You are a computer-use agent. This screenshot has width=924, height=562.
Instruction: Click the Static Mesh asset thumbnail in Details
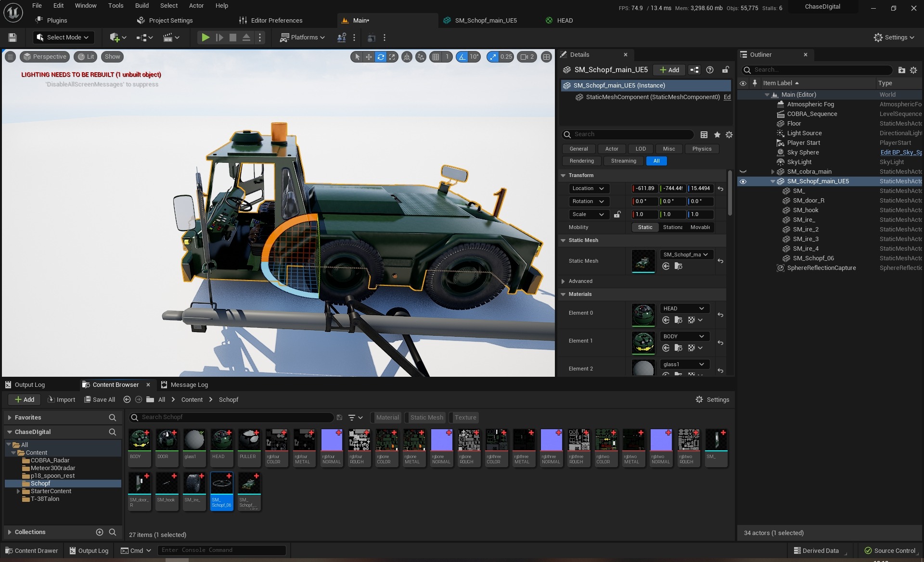(x=643, y=261)
